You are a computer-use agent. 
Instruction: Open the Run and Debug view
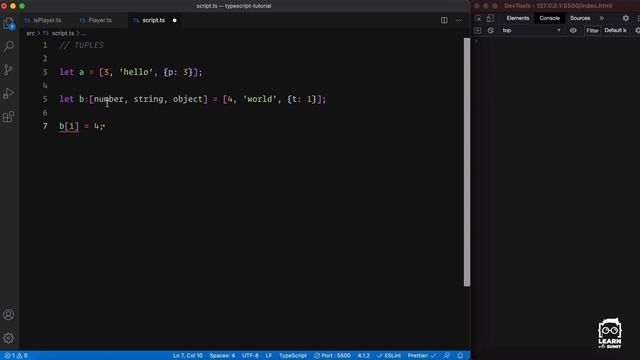coord(9,93)
